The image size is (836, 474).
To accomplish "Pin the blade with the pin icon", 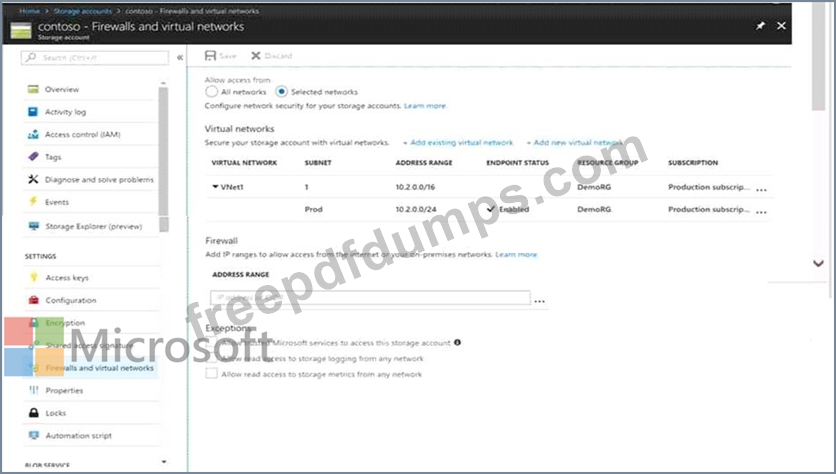I will (760, 26).
